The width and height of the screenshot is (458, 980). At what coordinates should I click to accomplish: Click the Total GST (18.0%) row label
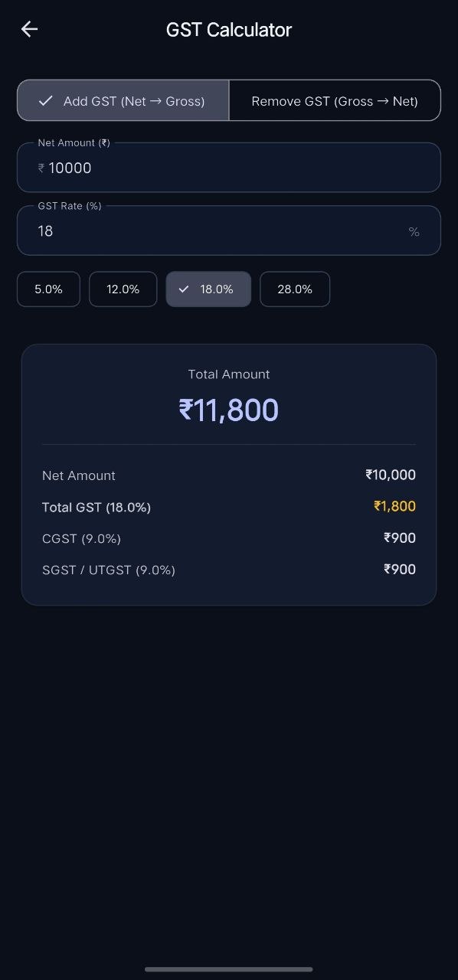pyautogui.click(x=97, y=507)
